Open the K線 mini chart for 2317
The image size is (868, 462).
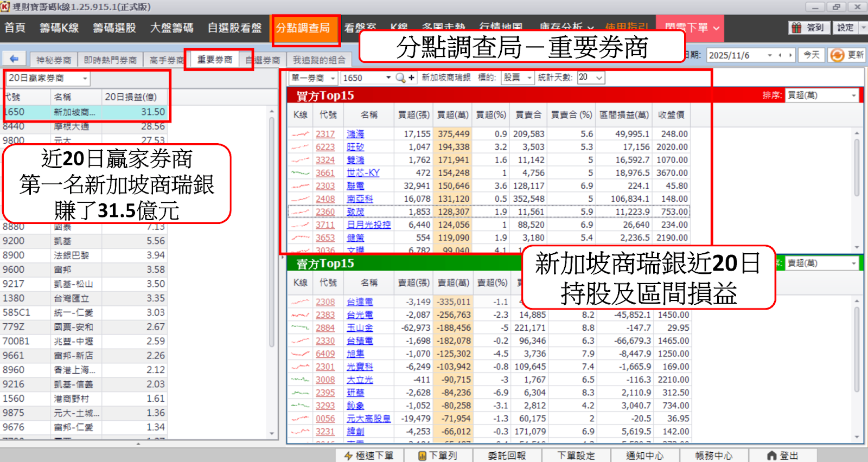(x=300, y=134)
